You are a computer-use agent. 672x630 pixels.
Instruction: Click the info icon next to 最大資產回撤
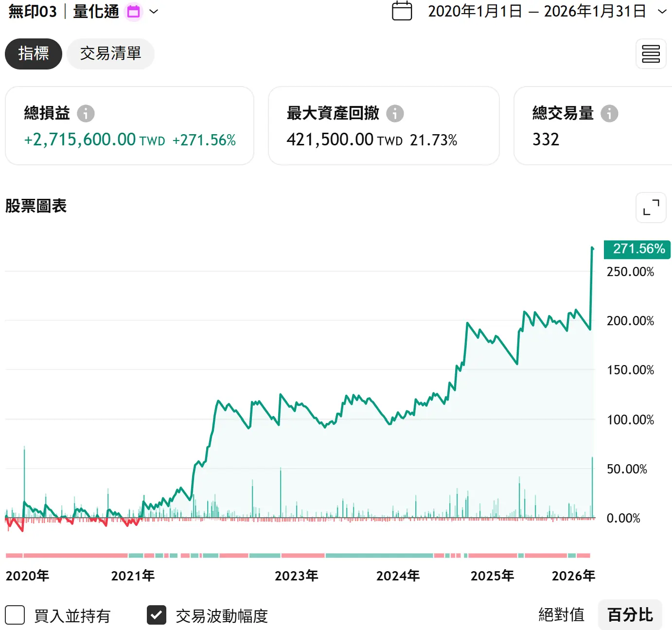(x=395, y=113)
